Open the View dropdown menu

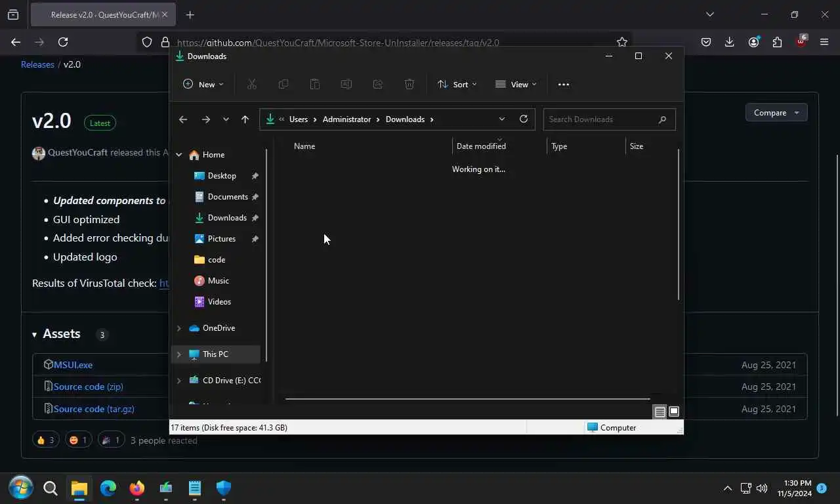(516, 84)
